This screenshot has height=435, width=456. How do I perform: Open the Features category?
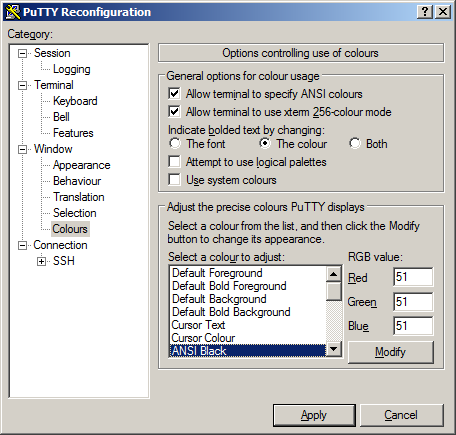coord(73,133)
